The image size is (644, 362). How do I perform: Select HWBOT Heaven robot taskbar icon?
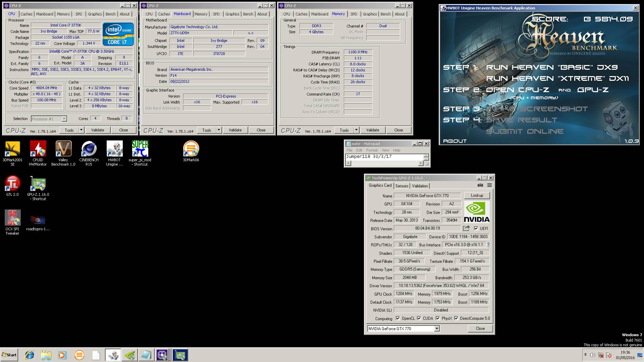pyautogui.click(x=113, y=355)
